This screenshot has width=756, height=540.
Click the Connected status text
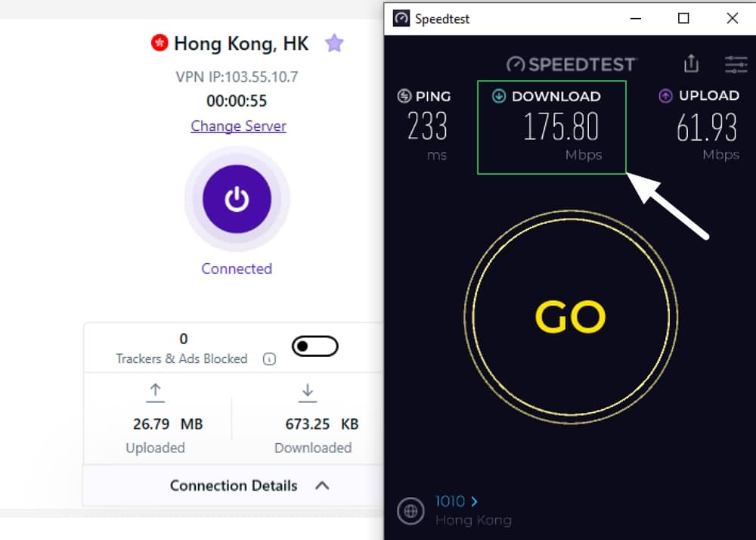pos(237,268)
